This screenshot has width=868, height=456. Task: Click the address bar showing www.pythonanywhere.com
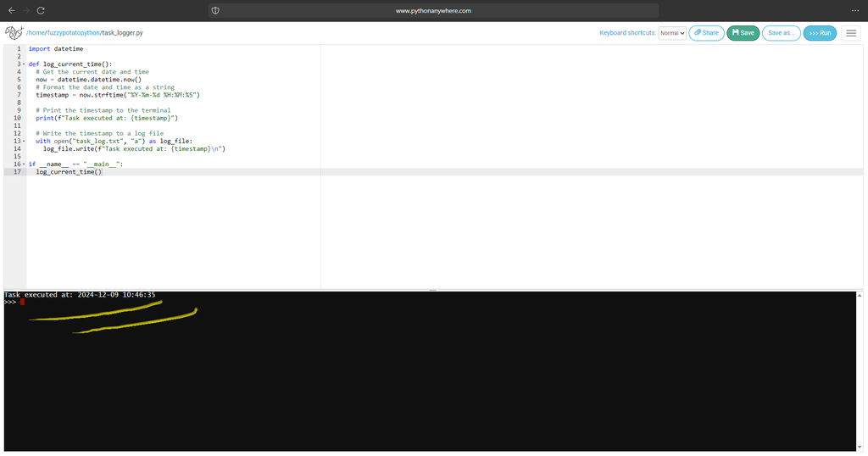433,10
